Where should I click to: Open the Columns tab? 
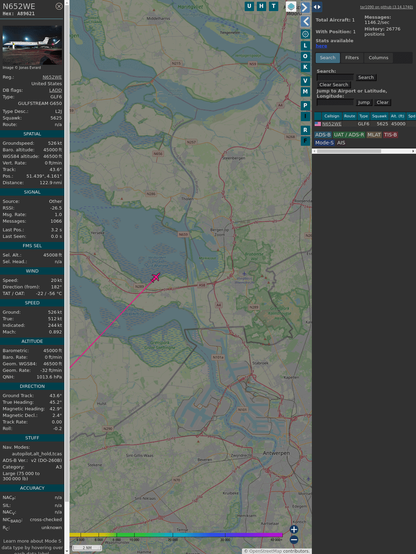(x=378, y=58)
